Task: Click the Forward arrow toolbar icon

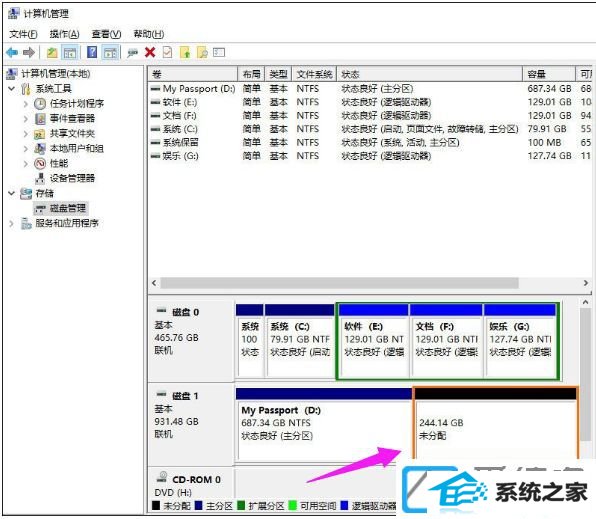Action: pyautogui.click(x=29, y=52)
